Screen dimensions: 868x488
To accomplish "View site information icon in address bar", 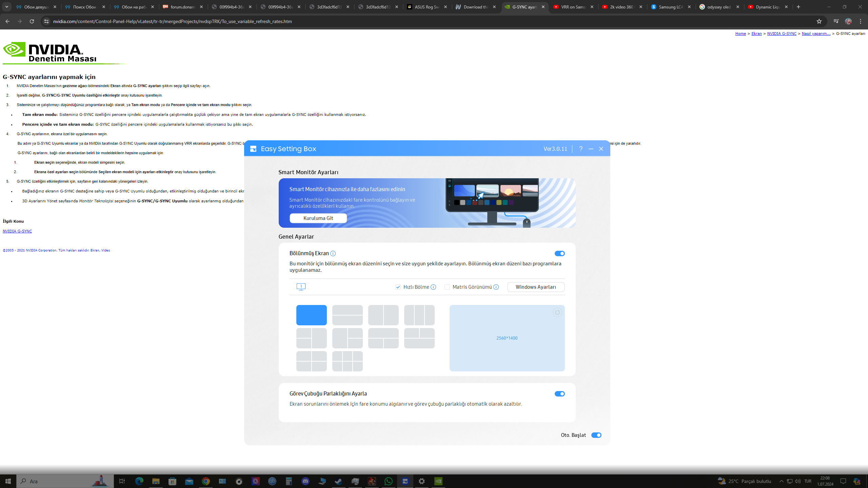I will (x=46, y=21).
